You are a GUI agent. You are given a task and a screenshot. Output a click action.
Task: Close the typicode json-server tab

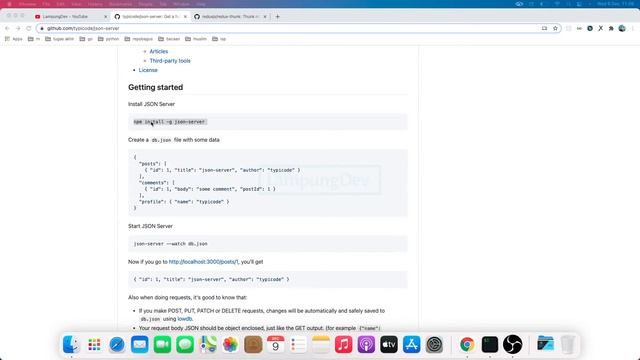pyautogui.click(x=185, y=17)
